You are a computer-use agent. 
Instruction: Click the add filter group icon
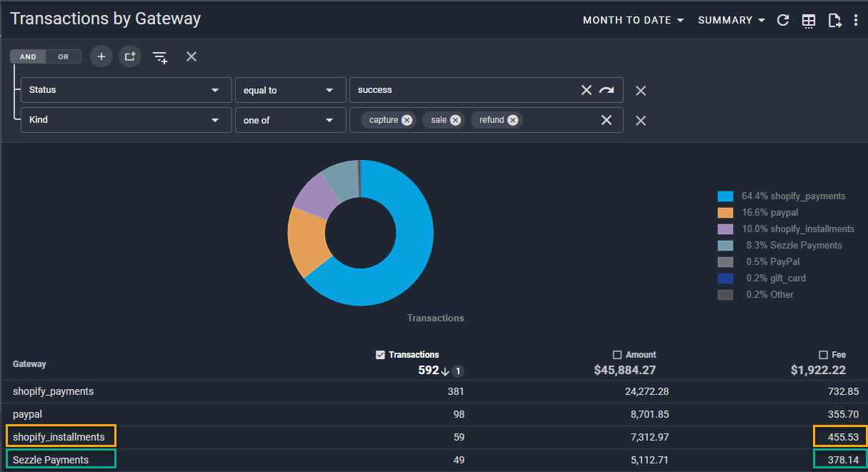click(129, 56)
